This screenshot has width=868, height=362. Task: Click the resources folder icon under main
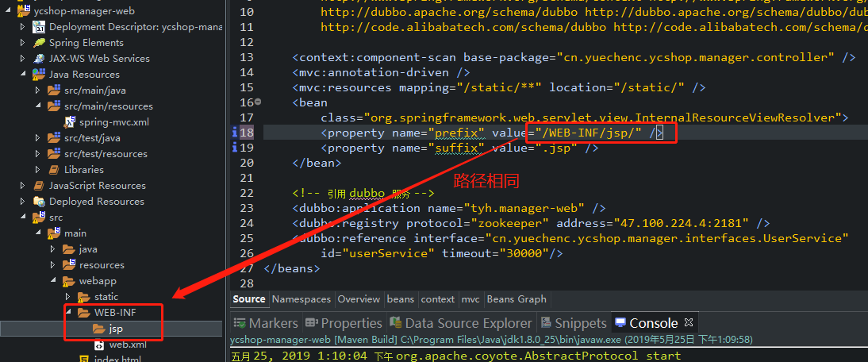click(x=69, y=264)
